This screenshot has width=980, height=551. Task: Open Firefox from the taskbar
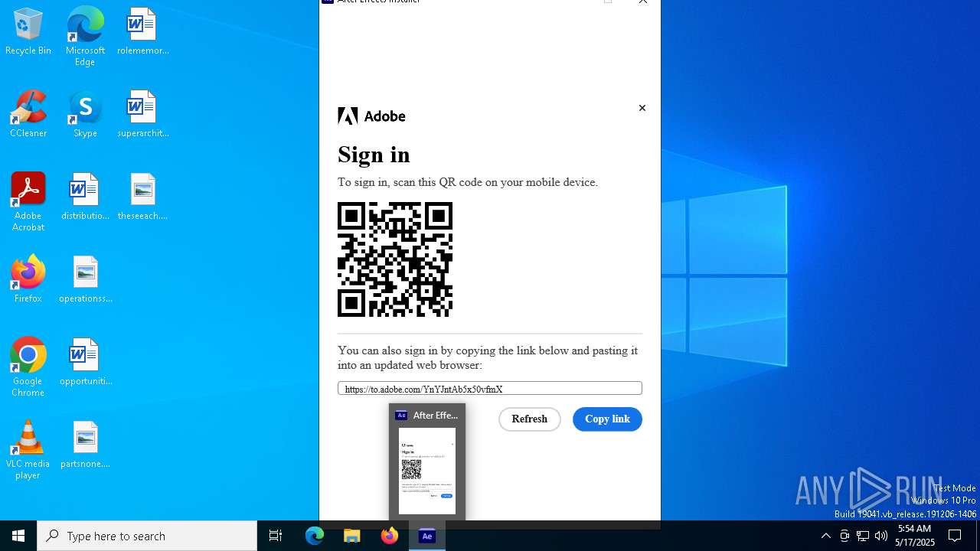[390, 536]
